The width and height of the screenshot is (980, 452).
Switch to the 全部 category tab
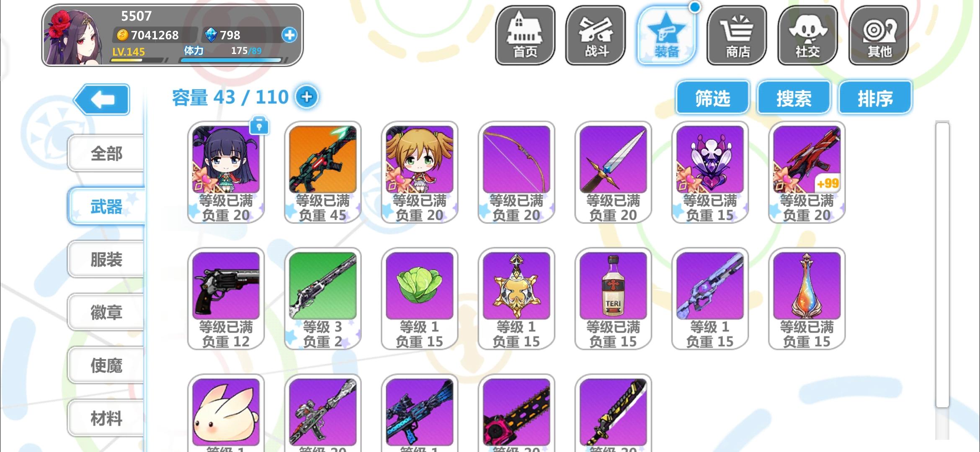[106, 153]
